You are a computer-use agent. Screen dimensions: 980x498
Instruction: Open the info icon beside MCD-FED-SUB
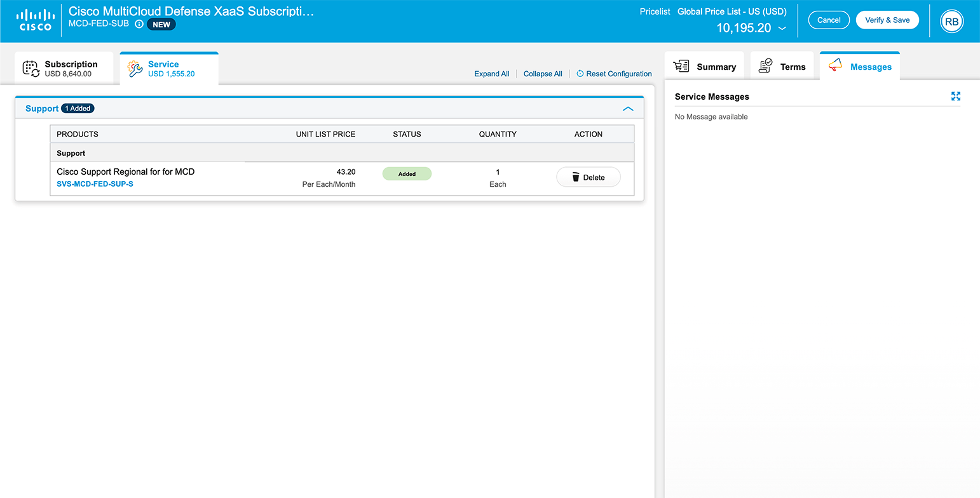139,24
